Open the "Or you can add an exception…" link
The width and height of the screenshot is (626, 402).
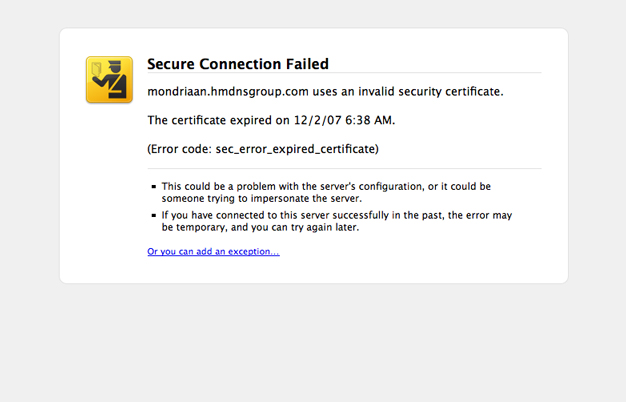(213, 252)
